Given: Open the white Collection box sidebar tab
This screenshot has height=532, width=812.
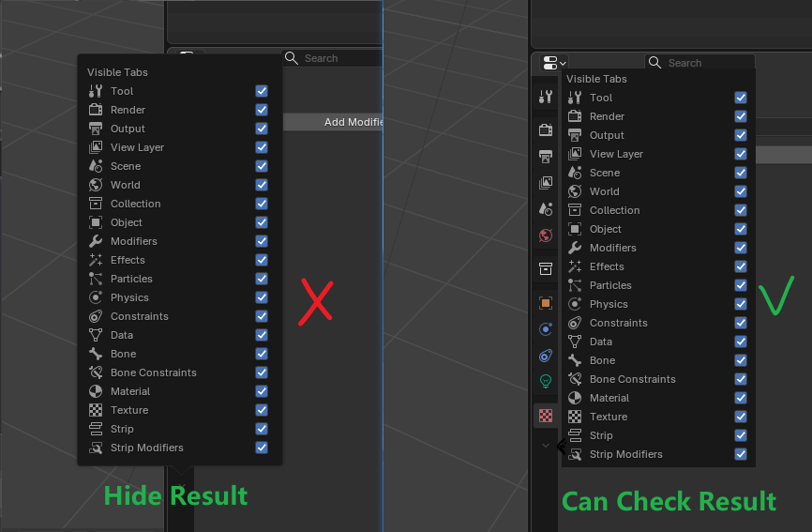Looking at the screenshot, I should coord(546,269).
